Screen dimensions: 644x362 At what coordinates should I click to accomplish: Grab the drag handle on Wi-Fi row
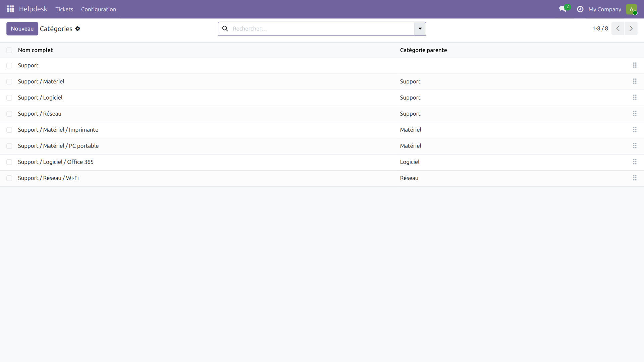[635, 178]
